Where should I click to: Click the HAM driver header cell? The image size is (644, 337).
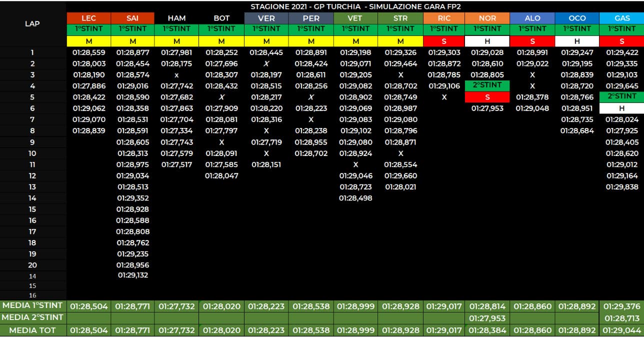[176, 18]
